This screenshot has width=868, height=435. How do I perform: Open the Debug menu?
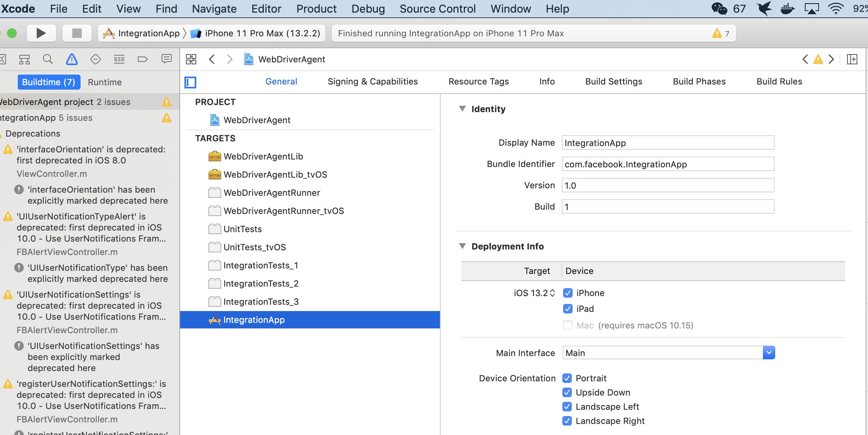(368, 9)
